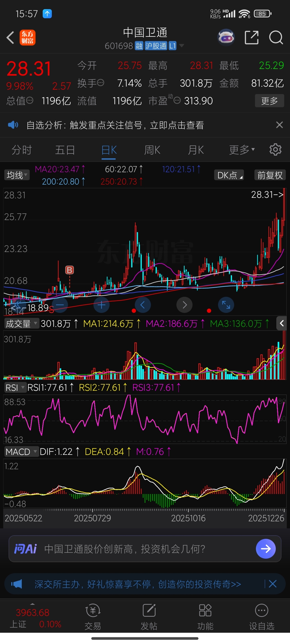
Task: Zoom in chart with plus button
Action: pyautogui.click(x=102, y=305)
